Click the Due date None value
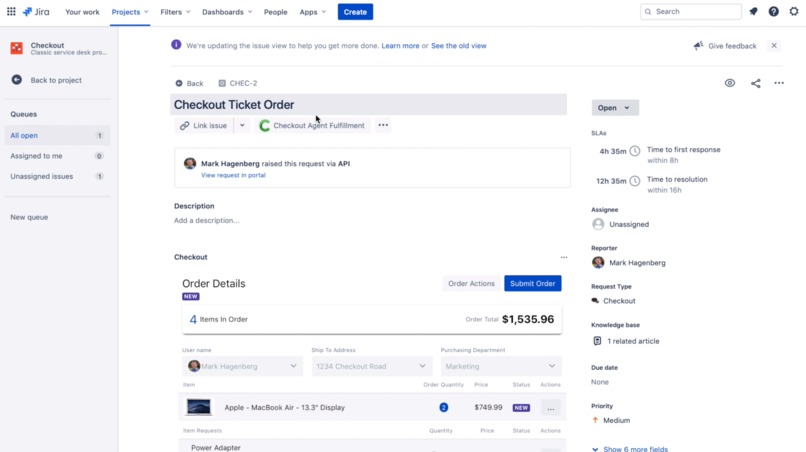Viewport: 806px width, 452px height. [600, 382]
